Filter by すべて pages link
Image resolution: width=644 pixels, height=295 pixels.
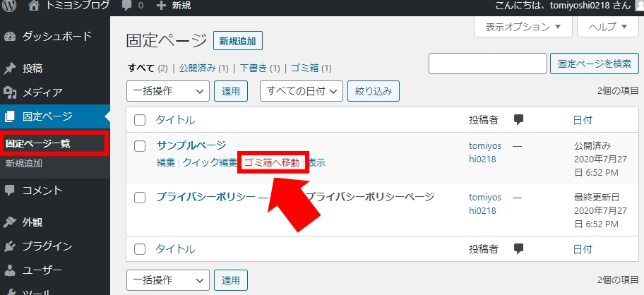(141, 68)
